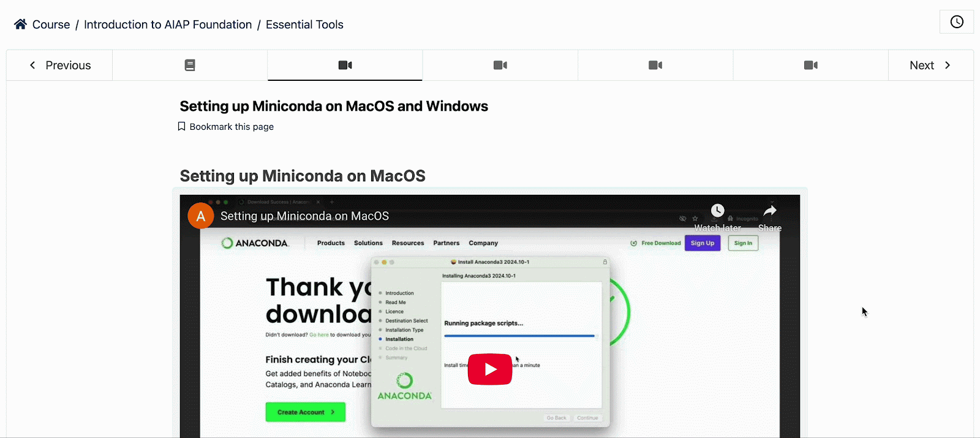The height and width of the screenshot is (438, 980).
Task: Click 'Running package scripts...' text in installer
Action: click(483, 323)
